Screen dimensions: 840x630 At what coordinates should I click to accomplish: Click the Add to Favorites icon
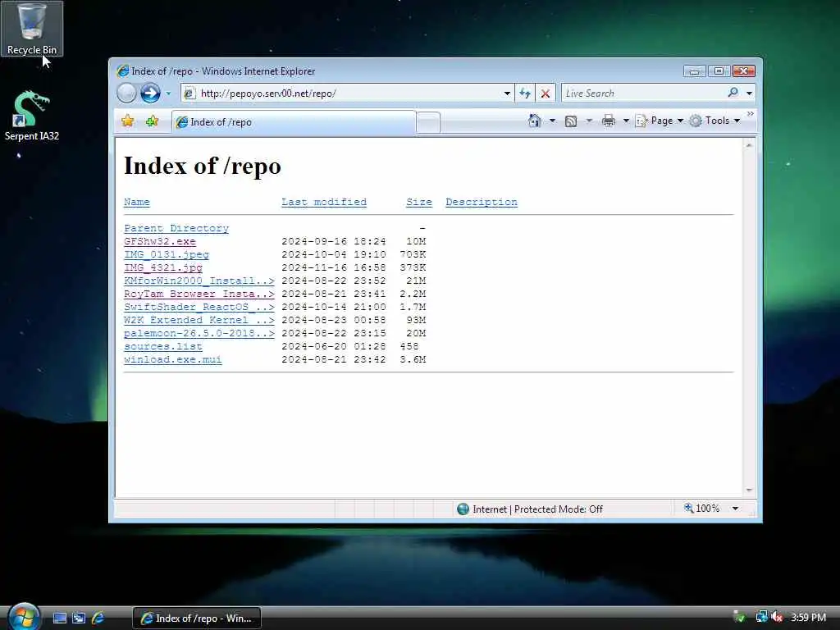coord(152,121)
